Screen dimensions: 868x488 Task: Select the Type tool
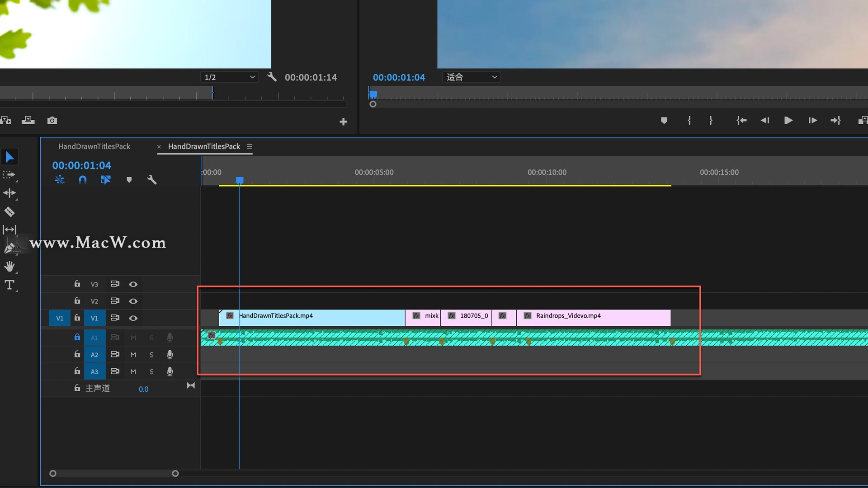click(x=9, y=285)
